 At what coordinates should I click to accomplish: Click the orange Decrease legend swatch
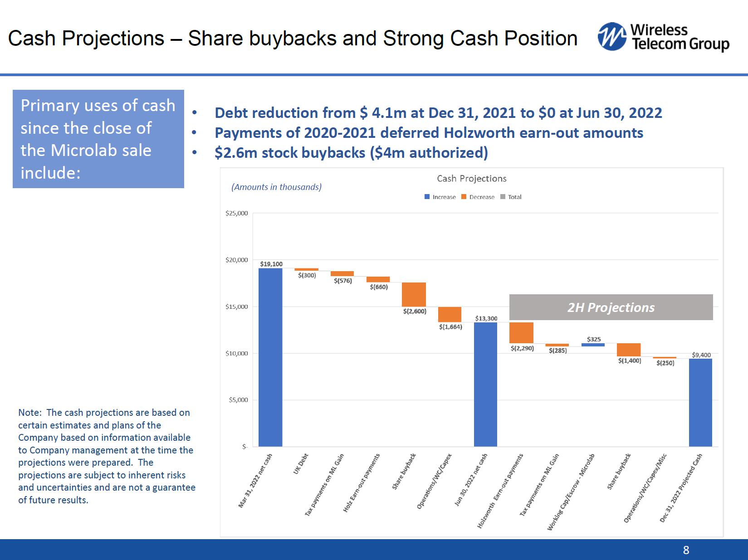tap(464, 197)
